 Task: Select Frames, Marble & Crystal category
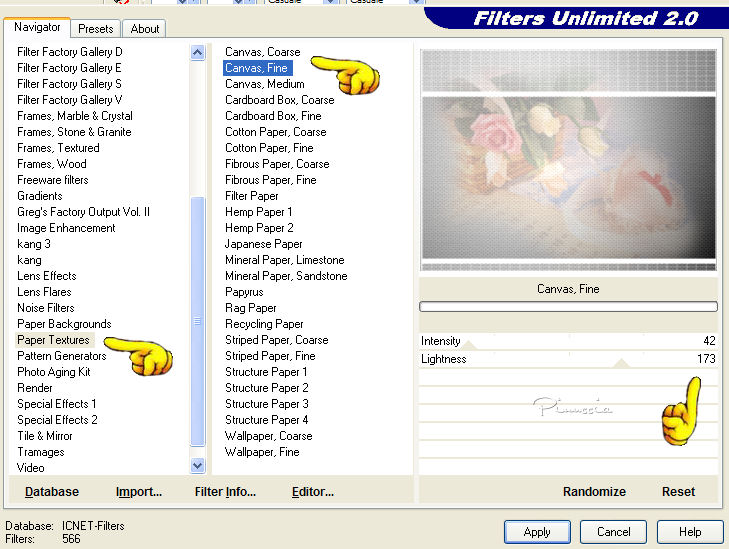[75, 116]
